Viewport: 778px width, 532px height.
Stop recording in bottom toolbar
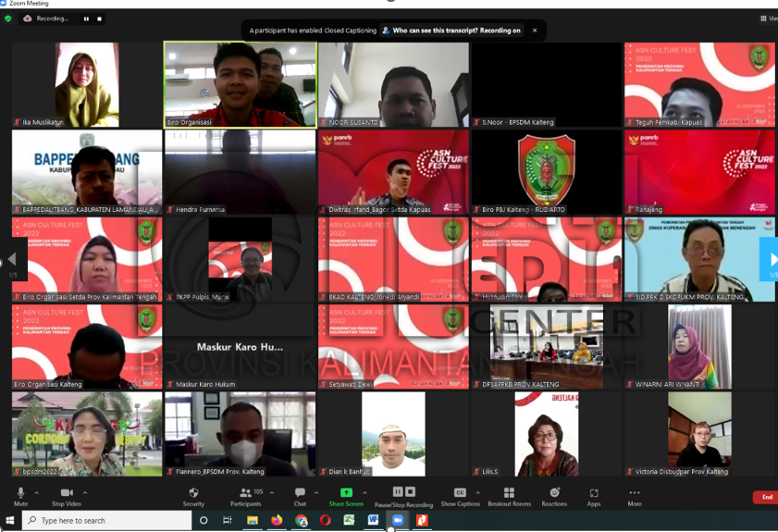click(x=411, y=491)
